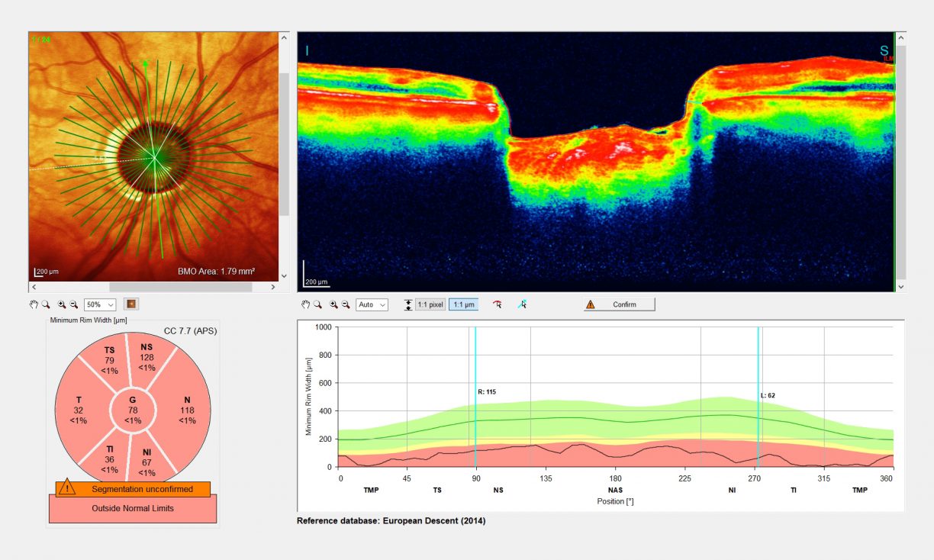Select the N sector showing 118

point(187,410)
